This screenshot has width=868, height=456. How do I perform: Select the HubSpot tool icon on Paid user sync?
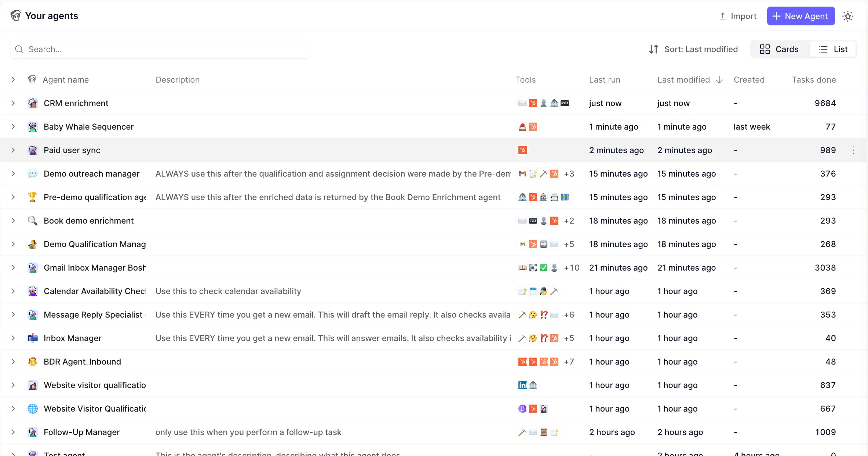pyautogui.click(x=522, y=150)
